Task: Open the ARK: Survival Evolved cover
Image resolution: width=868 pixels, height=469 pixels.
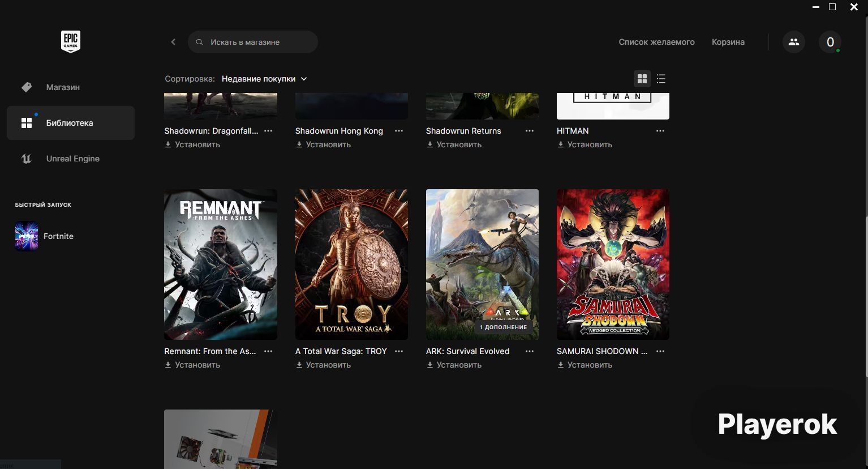Action: (482, 265)
